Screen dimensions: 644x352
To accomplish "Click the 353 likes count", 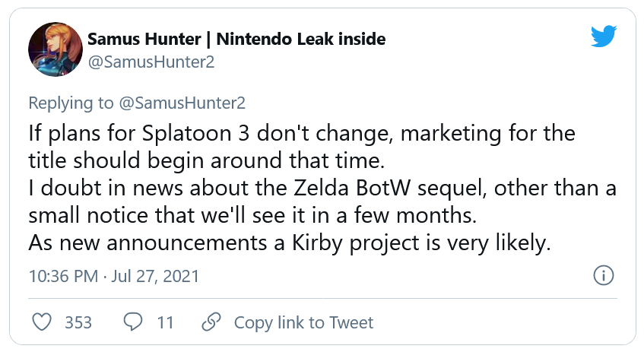I will coord(78,322).
